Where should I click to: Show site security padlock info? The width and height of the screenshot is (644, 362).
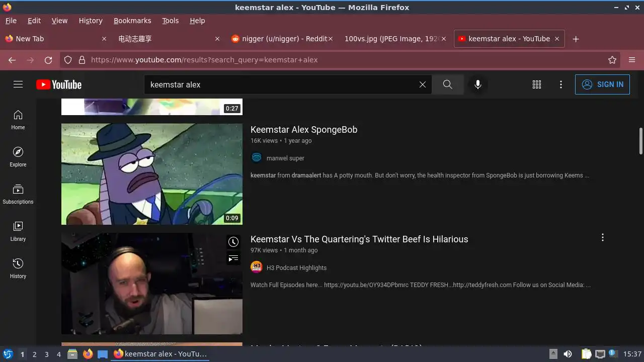coord(82,60)
